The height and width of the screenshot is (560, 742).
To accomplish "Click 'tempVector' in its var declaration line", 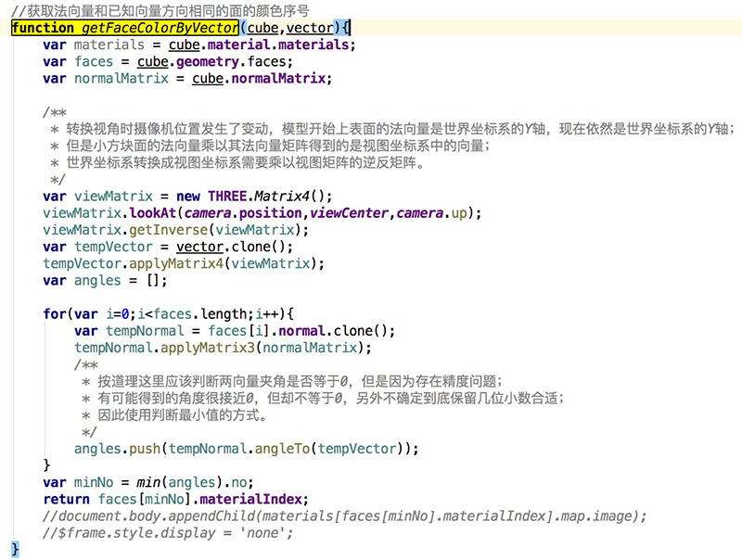I will point(113,247).
